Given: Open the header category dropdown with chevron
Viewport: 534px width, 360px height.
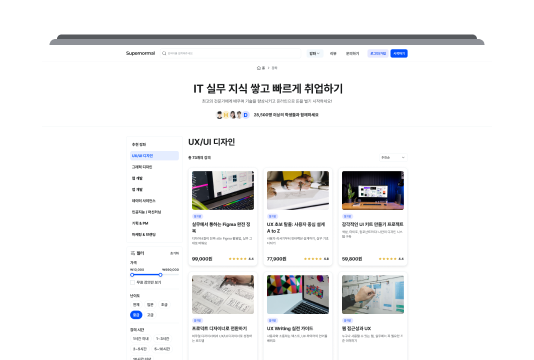Looking at the screenshot, I should [x=314, y=53].
